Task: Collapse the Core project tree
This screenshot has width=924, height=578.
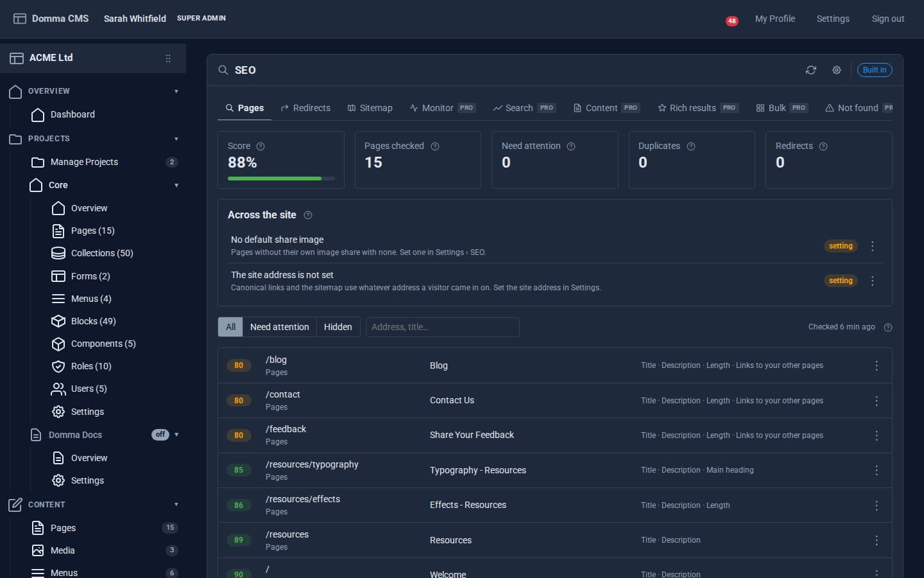Action: click(176, 186)
